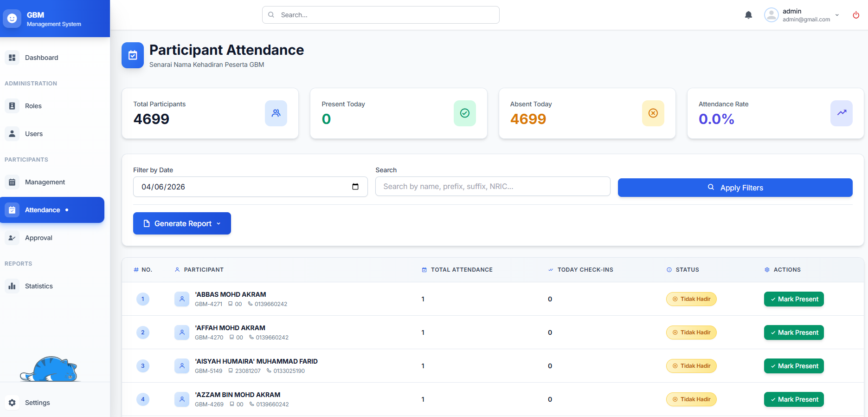Click the Apply Filters button
868x417 pixels.
[x=735, y=188]
